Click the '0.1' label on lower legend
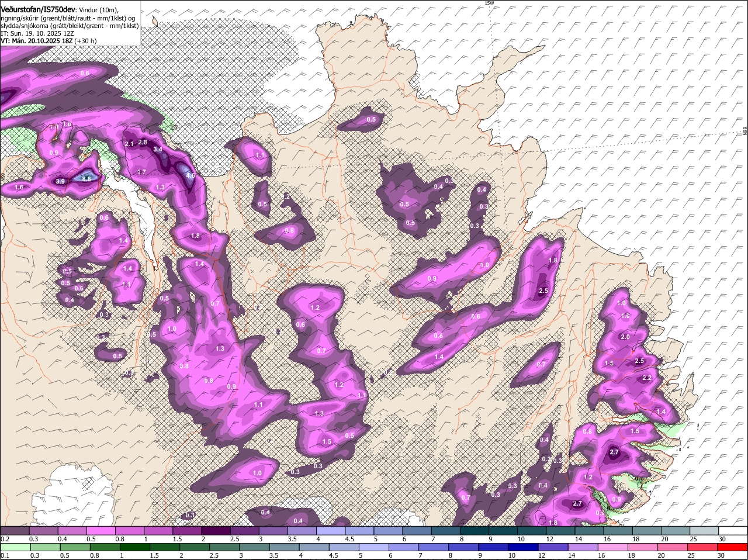The image size is (748, 560). (x=5, y=555)
